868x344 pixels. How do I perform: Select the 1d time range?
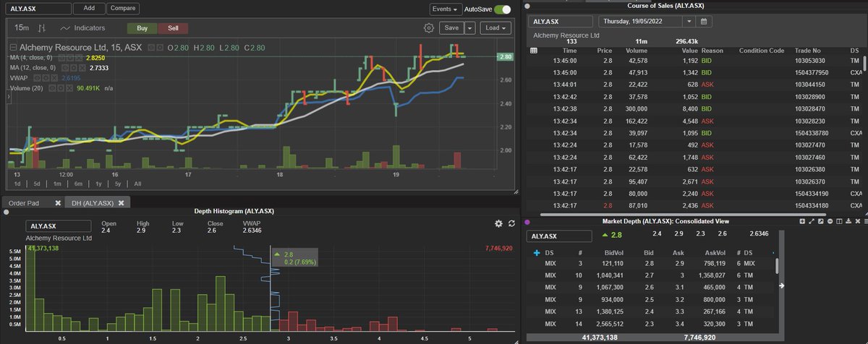pos(17,184)
